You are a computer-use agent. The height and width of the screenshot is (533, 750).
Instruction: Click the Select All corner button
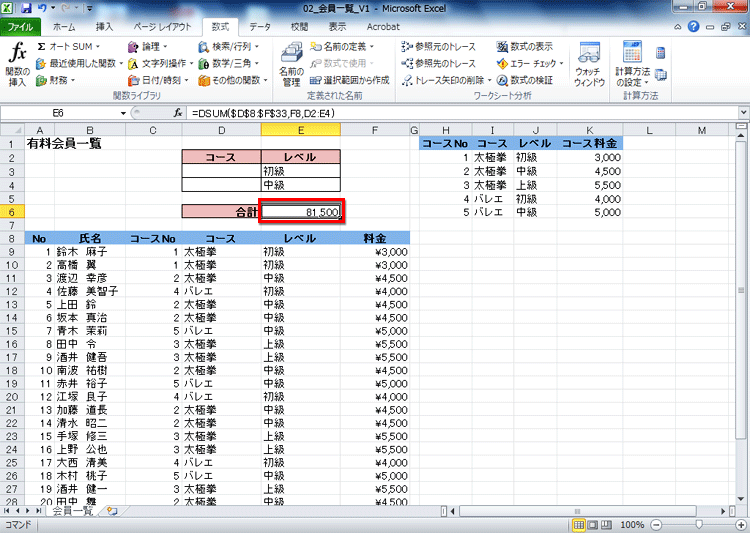click(x=12, y=130)
